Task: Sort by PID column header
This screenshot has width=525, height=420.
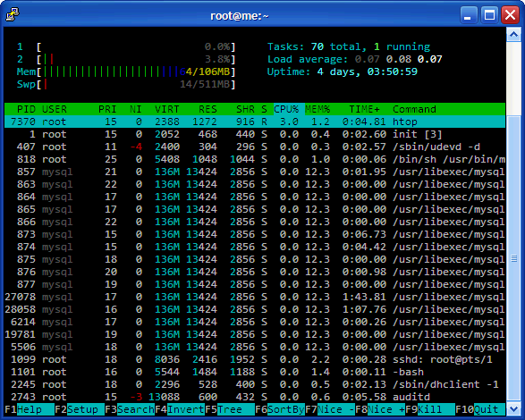Action: click(x=26, y=109)
